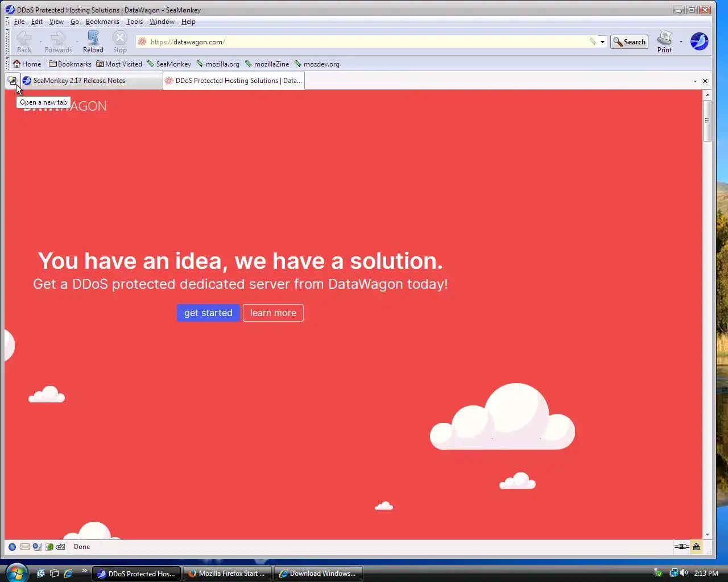
Task: Click the page scrollbar up arrow
Action: (x=708, y=95)
